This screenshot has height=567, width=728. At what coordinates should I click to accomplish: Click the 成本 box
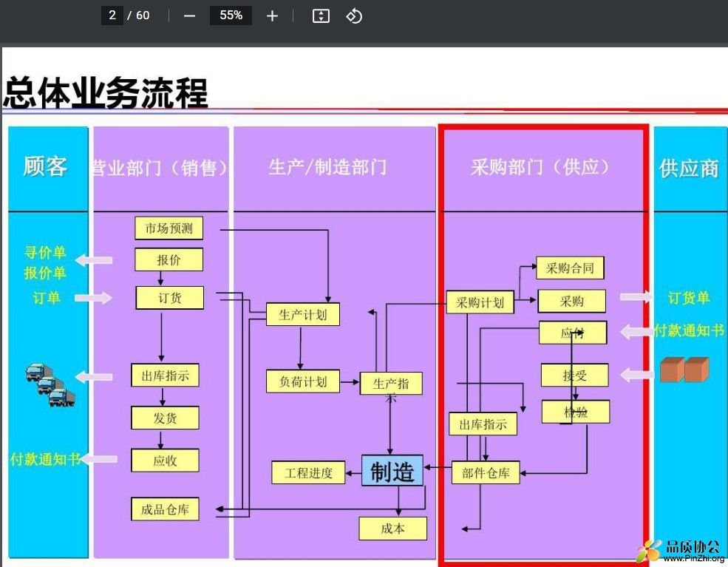tap(392, 529)
